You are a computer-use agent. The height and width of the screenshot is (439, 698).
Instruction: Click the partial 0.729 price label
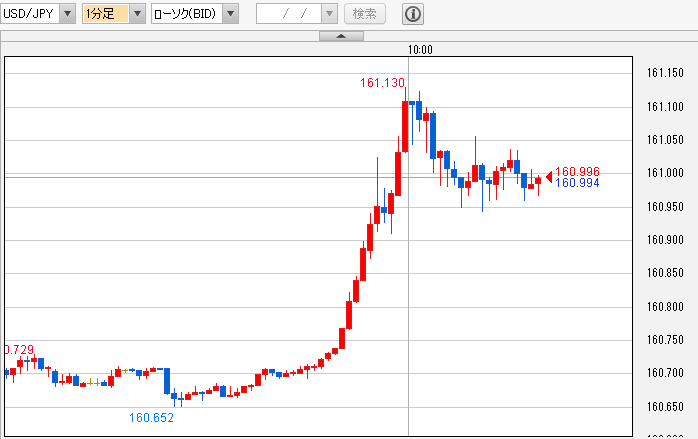[20, 350]
